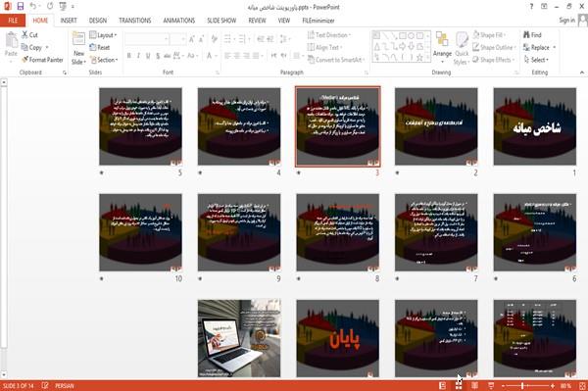Image resolution: width=588 pixels, height=391 pixels.
Task: Click zoom out minus button
Action: (x=504, y=386)
